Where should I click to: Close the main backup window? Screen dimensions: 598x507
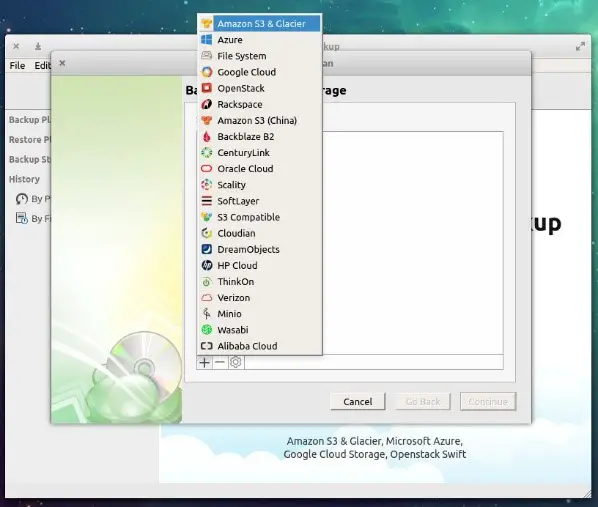click(x=16, y=47)
